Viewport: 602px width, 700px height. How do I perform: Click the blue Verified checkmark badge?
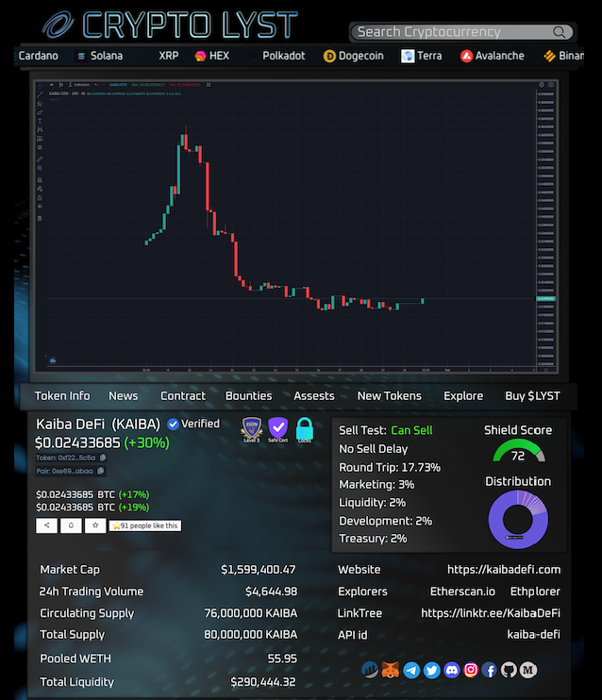(173, 425)
